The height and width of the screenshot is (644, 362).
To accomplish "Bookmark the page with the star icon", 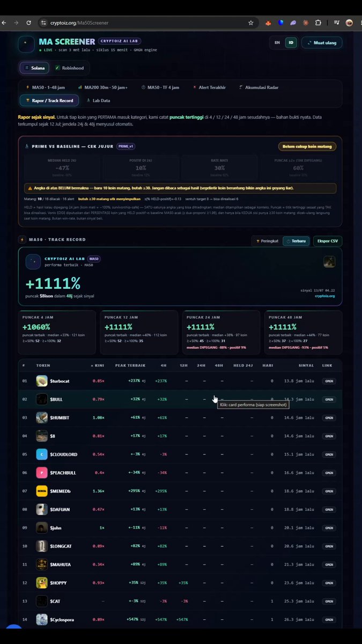I will pos(250,23).
